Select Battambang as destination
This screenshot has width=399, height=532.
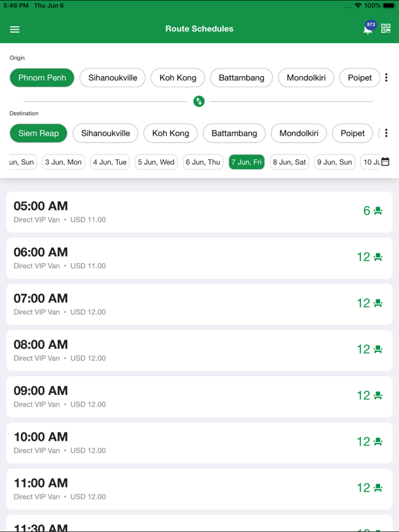[234, 133]
